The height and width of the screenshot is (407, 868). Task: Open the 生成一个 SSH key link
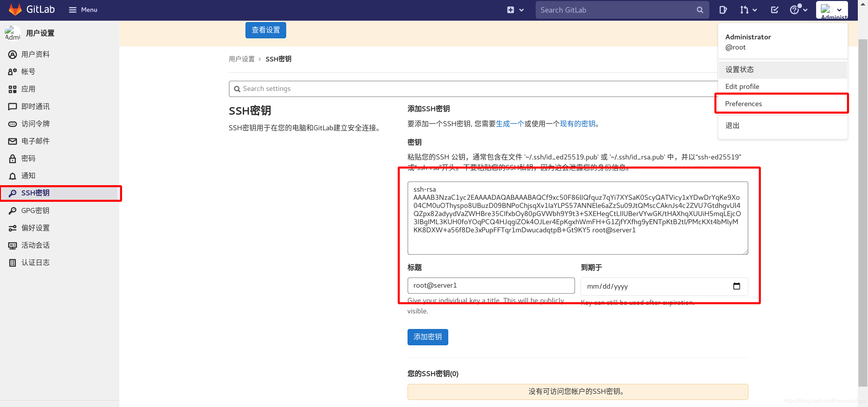509,124
